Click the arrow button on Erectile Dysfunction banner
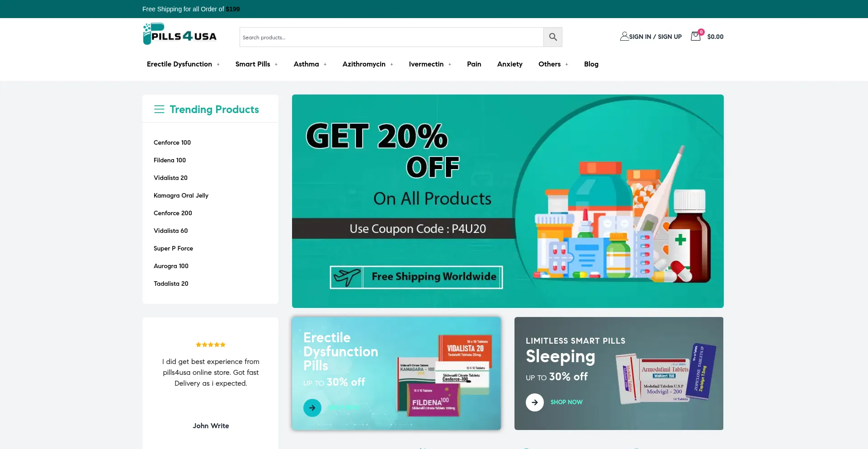The image size is (868, 449). 312,408
